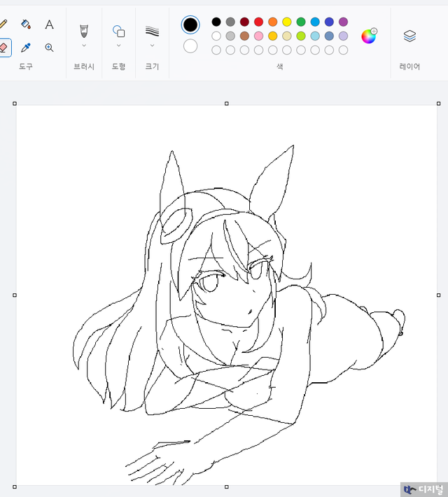The width and height of the screenshot is (448, 497).
Task: Pick the yellow palette color
Action: coord(287,22)
